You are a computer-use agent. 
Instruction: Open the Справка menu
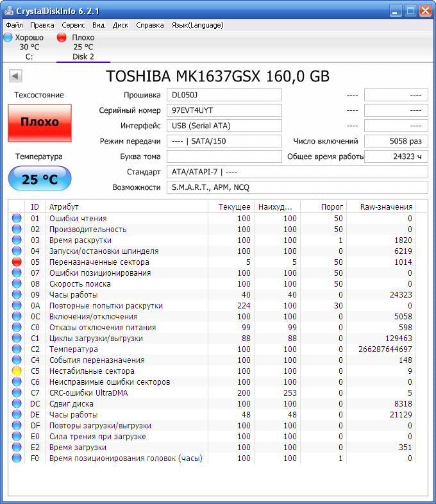click(150, 25)
